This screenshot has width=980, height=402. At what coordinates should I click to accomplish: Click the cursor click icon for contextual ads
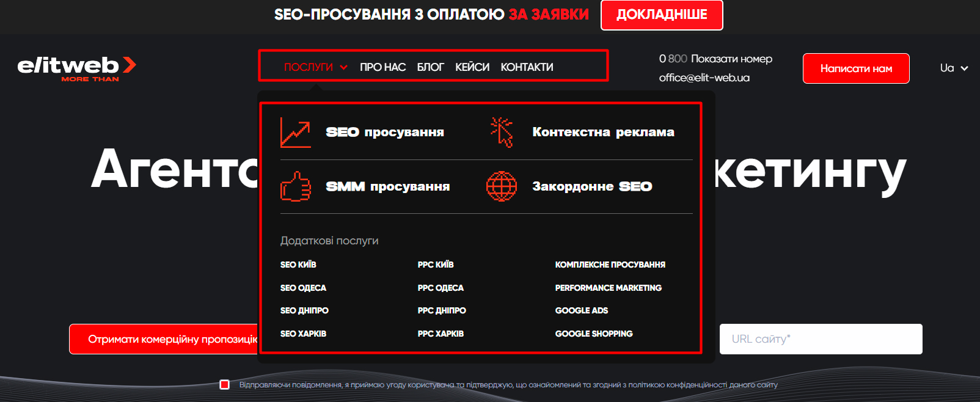[502, 133]
